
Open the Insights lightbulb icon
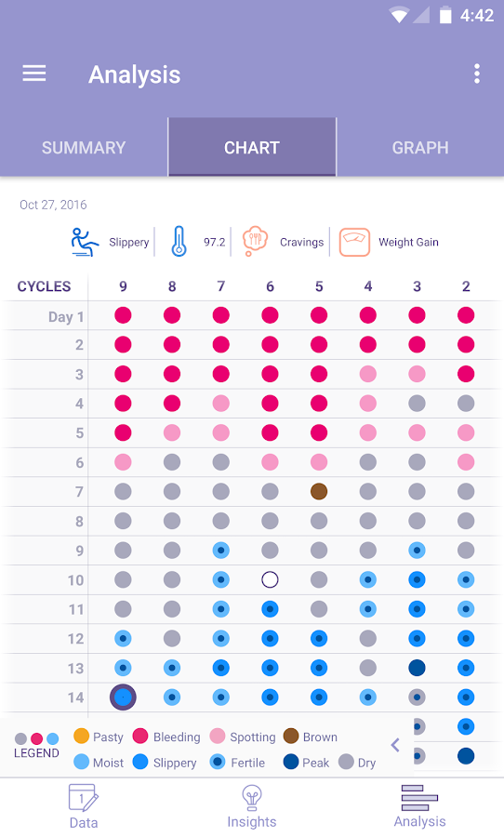(x=252, y=798)
